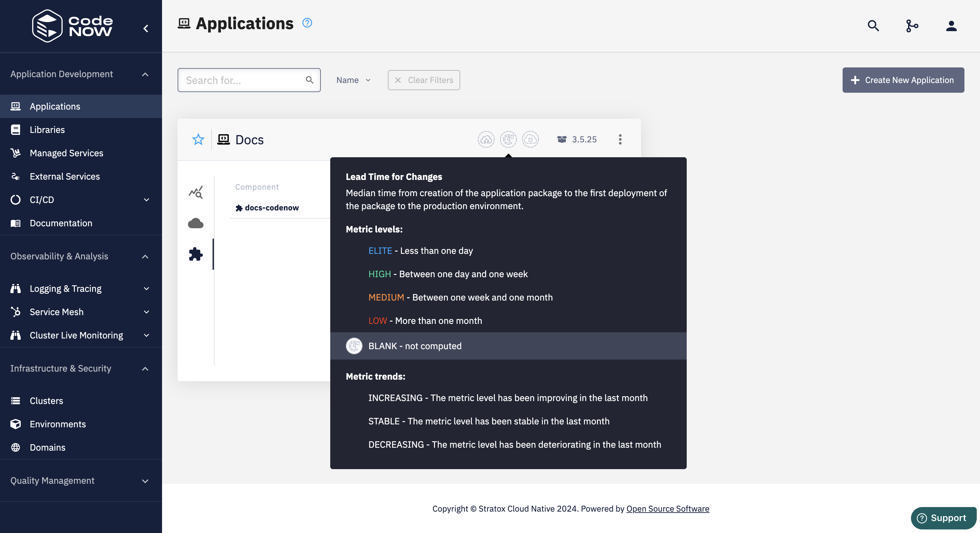Open Environments in the sidebar
This screenshot has height=533, width=980.
[x=57, y=424]
